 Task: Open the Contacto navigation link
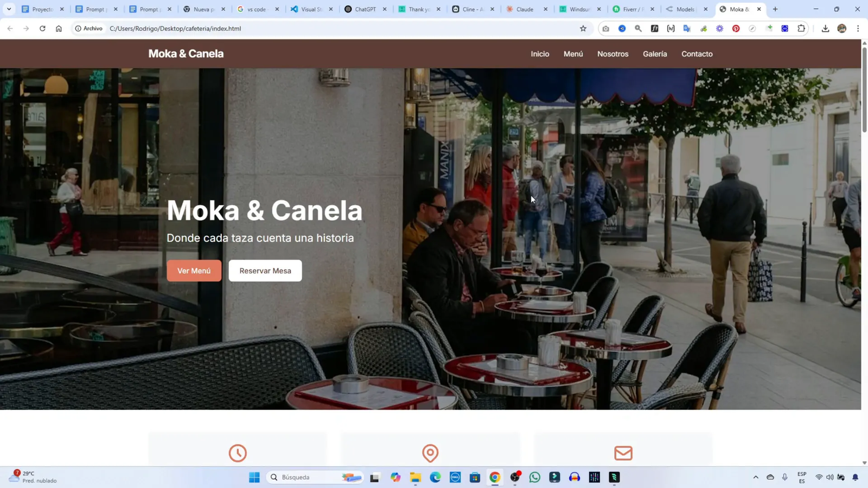coord(697,54)
